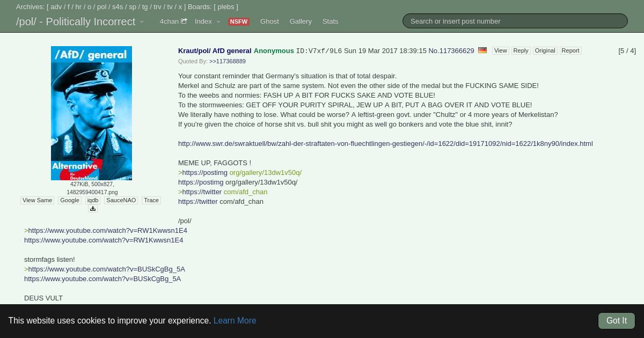Go to the tv archive

point(170,7)
